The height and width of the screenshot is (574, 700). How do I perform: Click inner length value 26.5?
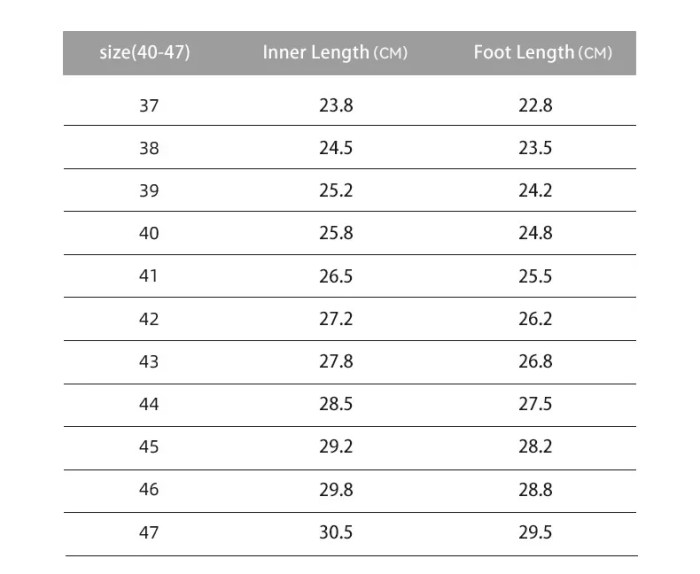[336, 276]
